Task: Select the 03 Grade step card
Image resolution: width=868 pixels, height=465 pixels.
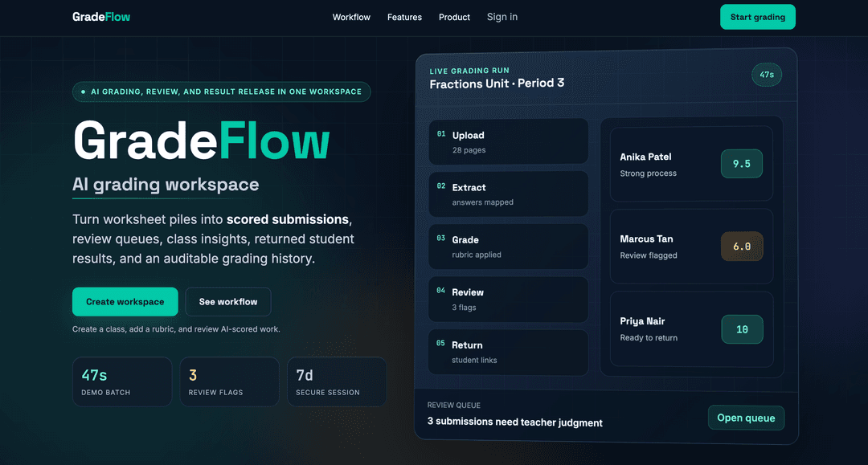Action: 508,247
